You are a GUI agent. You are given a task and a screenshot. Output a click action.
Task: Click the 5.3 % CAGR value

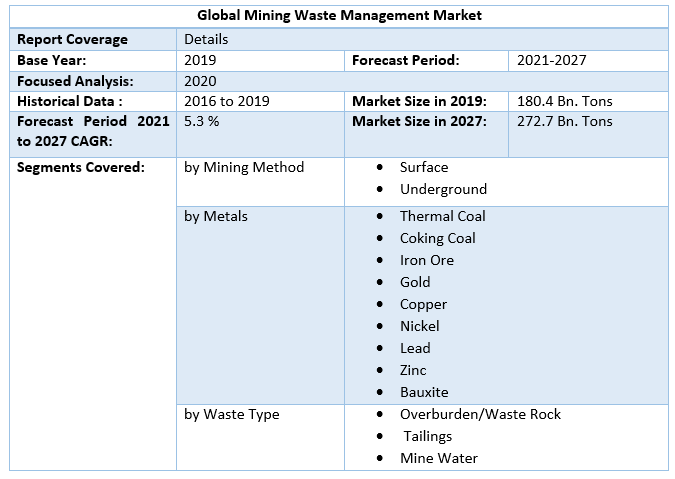(202, 122)
